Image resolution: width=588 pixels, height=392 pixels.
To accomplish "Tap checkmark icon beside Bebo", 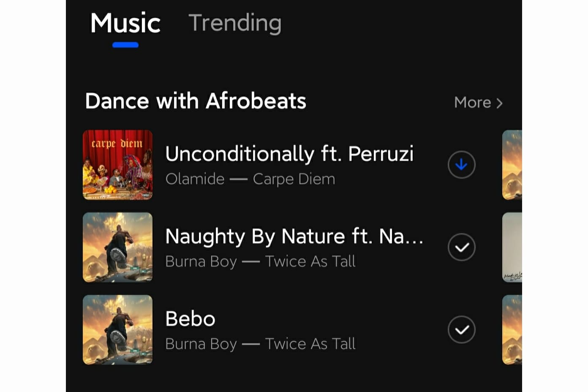I will coord(461,329).
